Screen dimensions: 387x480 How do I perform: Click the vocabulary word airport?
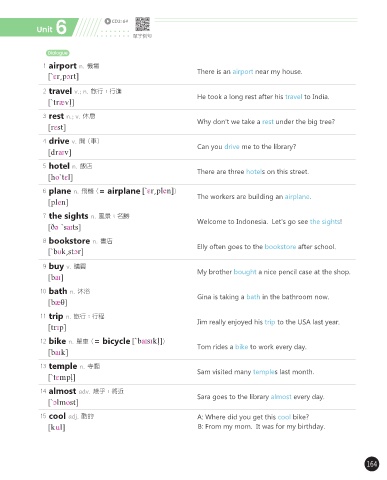63,66
